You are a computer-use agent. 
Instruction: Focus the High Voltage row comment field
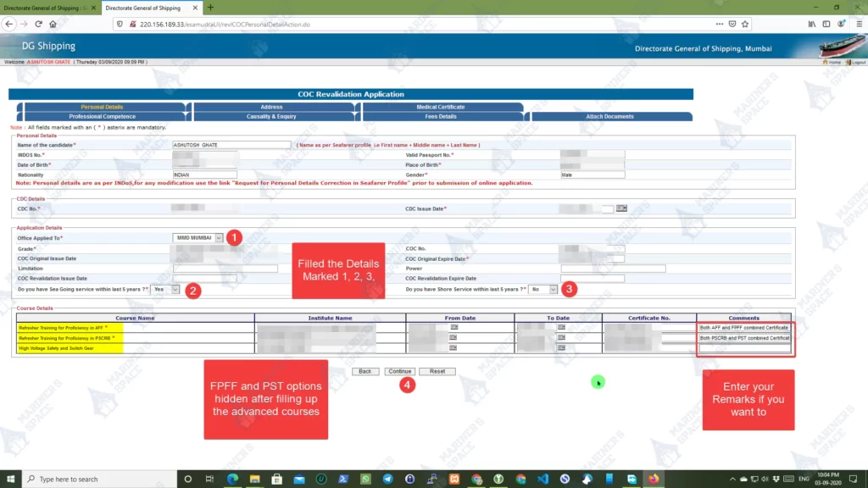tap(744, 348)
